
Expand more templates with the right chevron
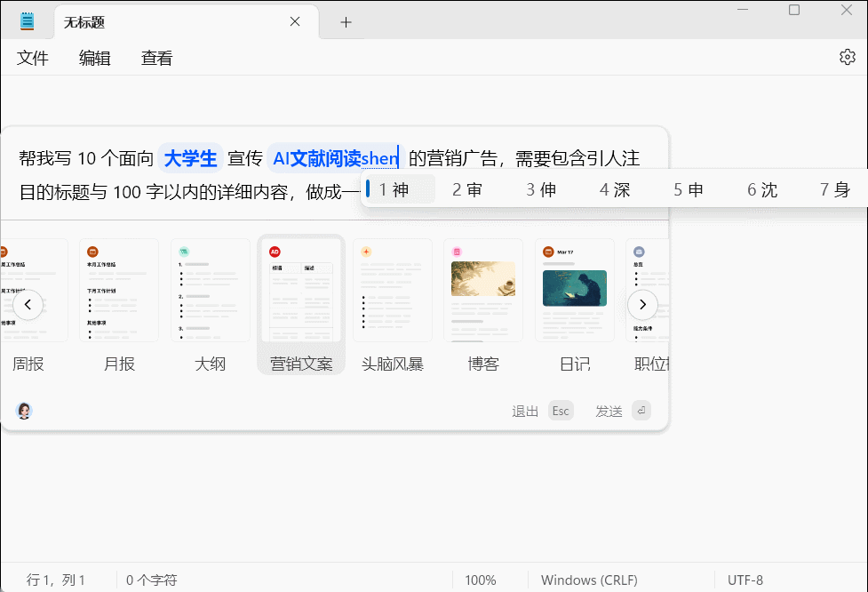coord(642,305)
